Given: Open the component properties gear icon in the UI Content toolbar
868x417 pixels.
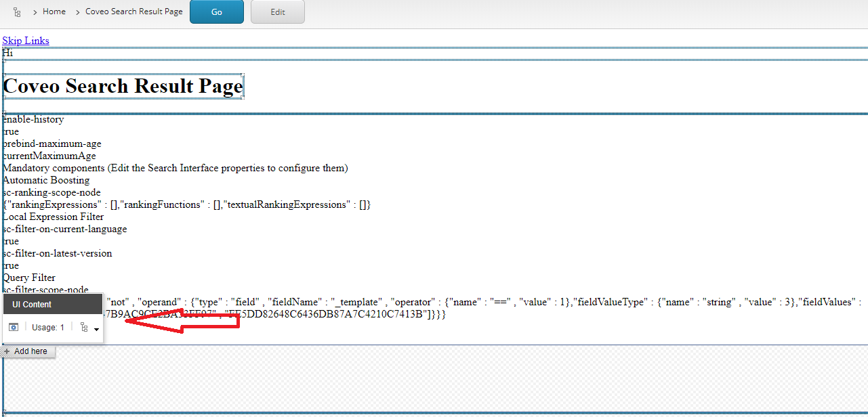Looking at the screenshot, I should 14,327.
